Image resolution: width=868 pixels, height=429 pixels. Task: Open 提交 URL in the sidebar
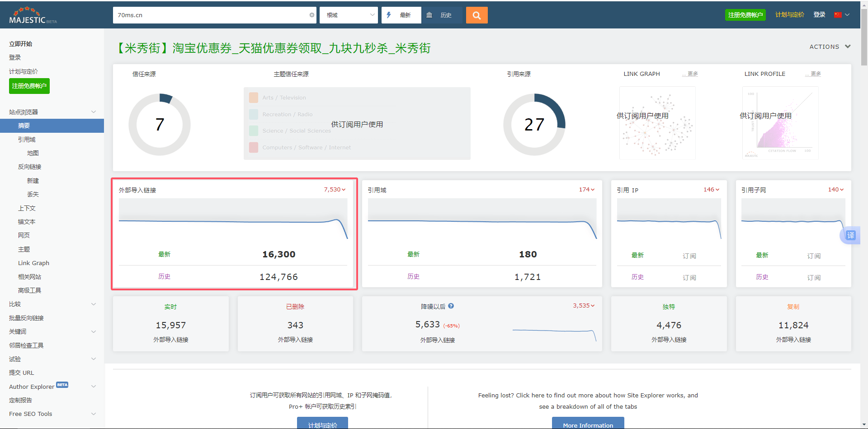point(21,373)
